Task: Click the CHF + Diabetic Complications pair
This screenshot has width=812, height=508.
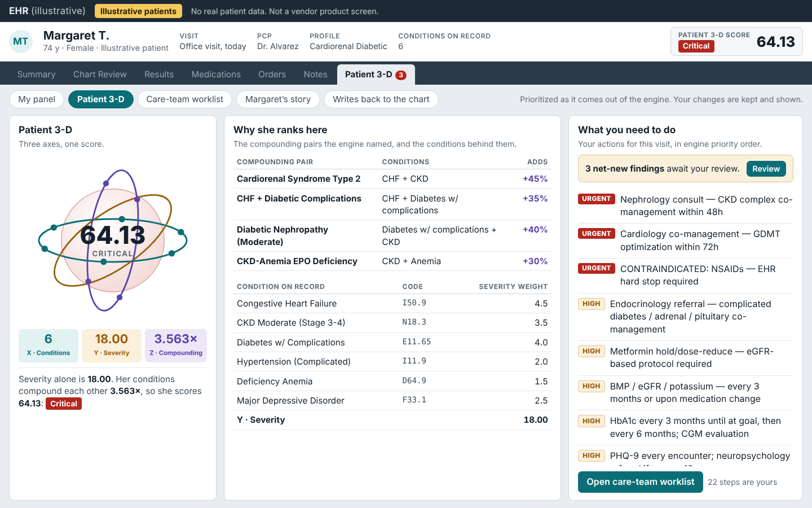Action: coord(392,204)
